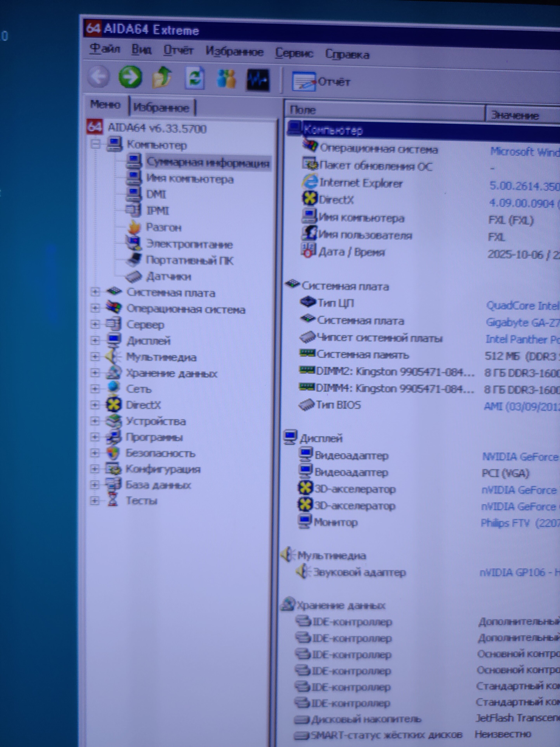
Task: Click the Refresh toolbar icon
Action: [x=195, y=78]
